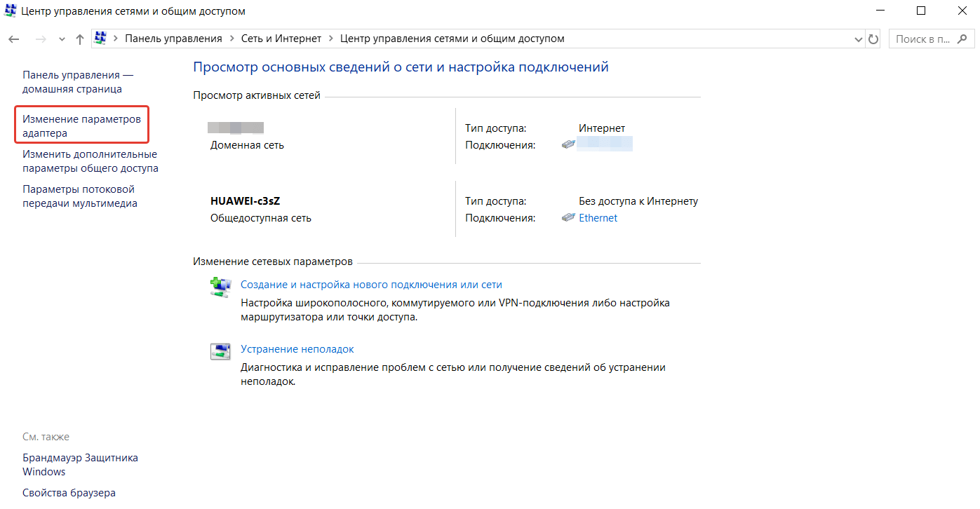Screen dimensions: 980x509
Task: Click the Back arrow in the navigation bar
Action: click(x=13, y=39)
